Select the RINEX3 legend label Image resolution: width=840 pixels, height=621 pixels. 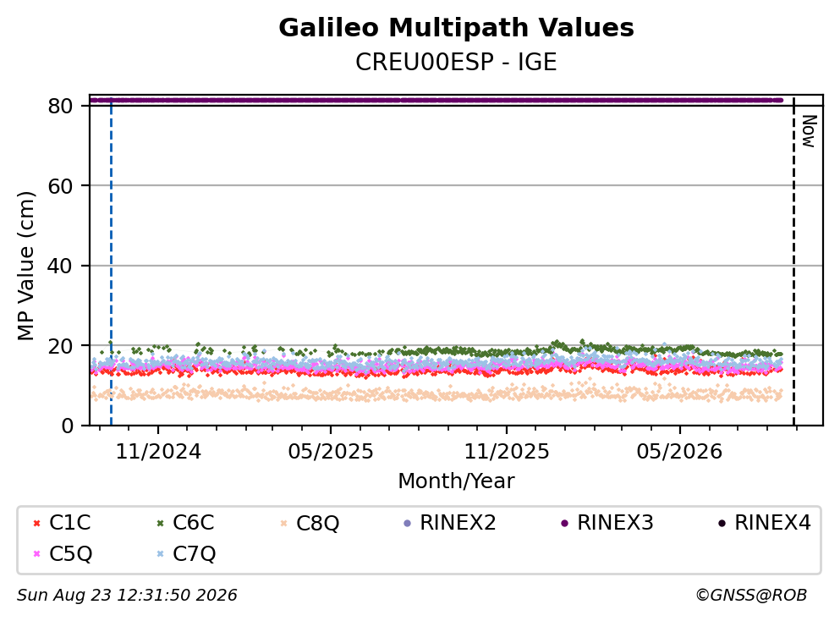(615, 523)
